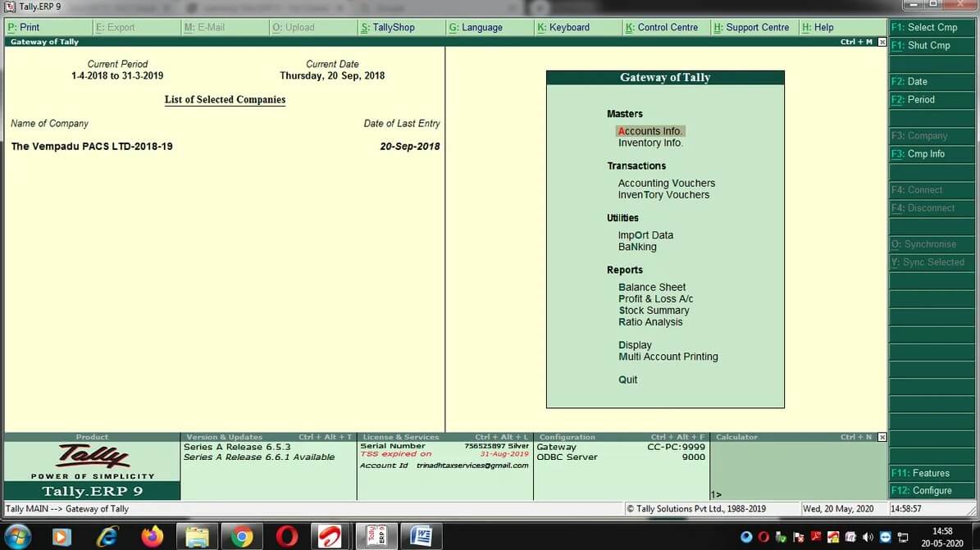Open Balance Sheet under Reports
The image size is (980, 550).
[x=652, y=287]
